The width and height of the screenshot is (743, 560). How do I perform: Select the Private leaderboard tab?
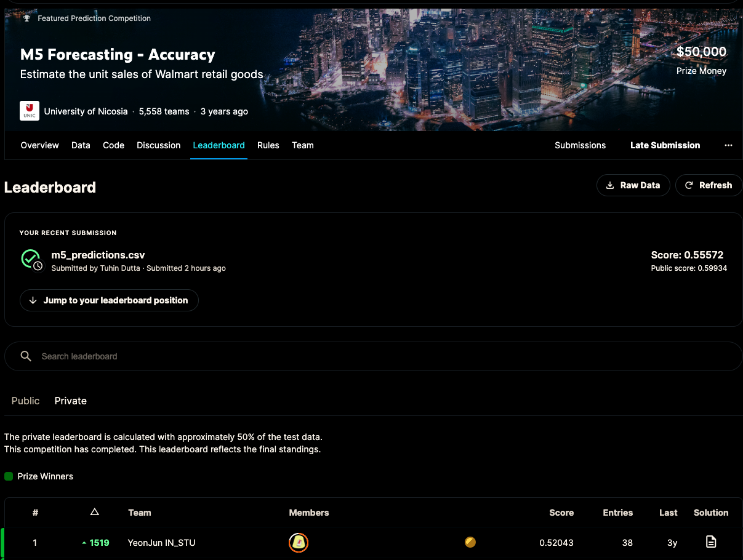pyautogui.click(x=71, y=401)
